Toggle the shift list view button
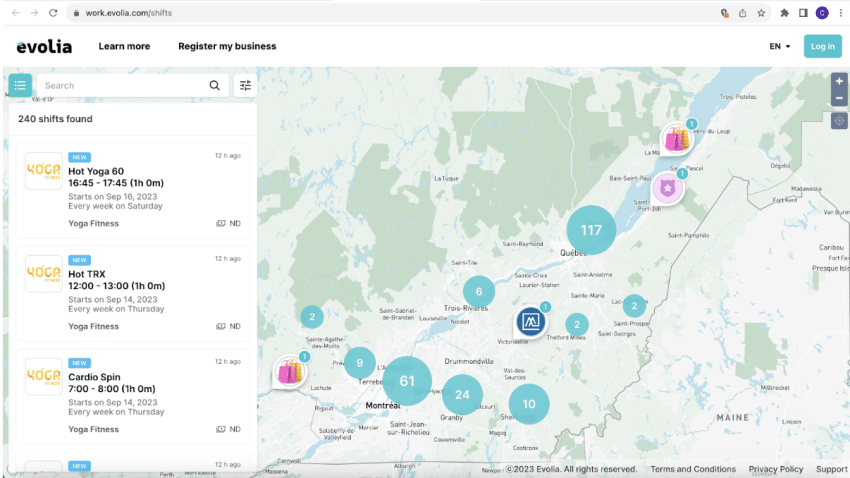Viewport: 850px width, 478px height. (20, 85)
